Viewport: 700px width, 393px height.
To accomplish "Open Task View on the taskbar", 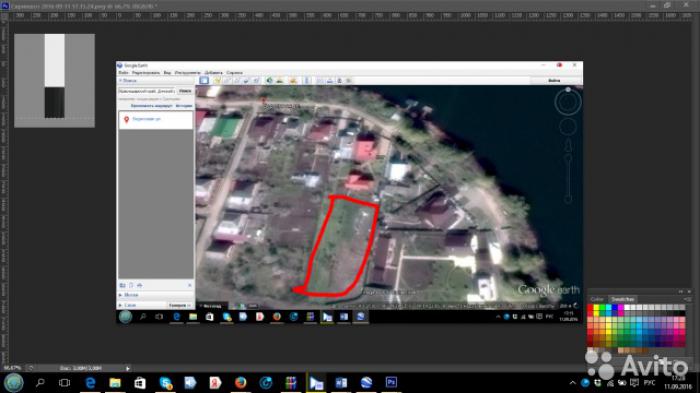I will tap(65, 383).
